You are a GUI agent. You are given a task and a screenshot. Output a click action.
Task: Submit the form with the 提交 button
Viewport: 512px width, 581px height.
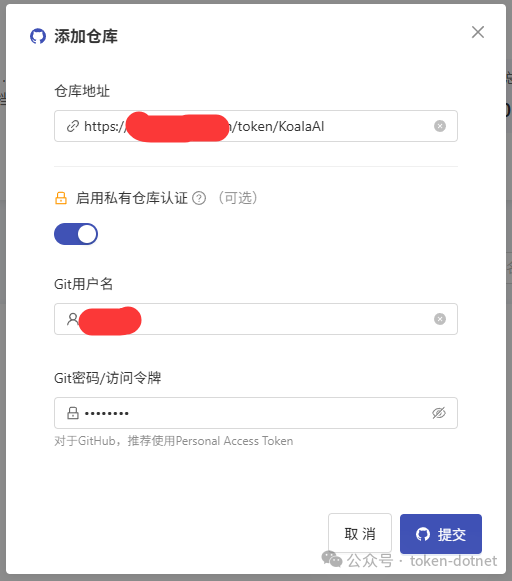pyautogui.click(x=441, y=534)
